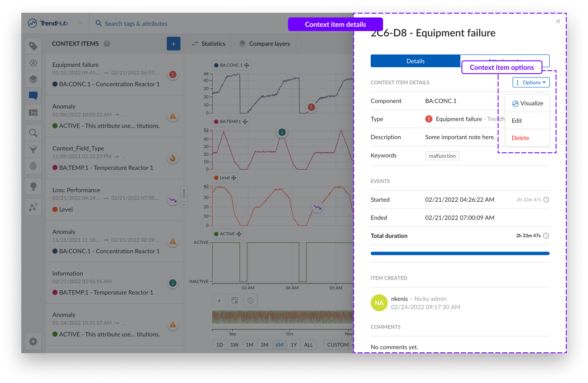
Task: Click in Search tags & attributes field
Action: [x=136, y=24]
